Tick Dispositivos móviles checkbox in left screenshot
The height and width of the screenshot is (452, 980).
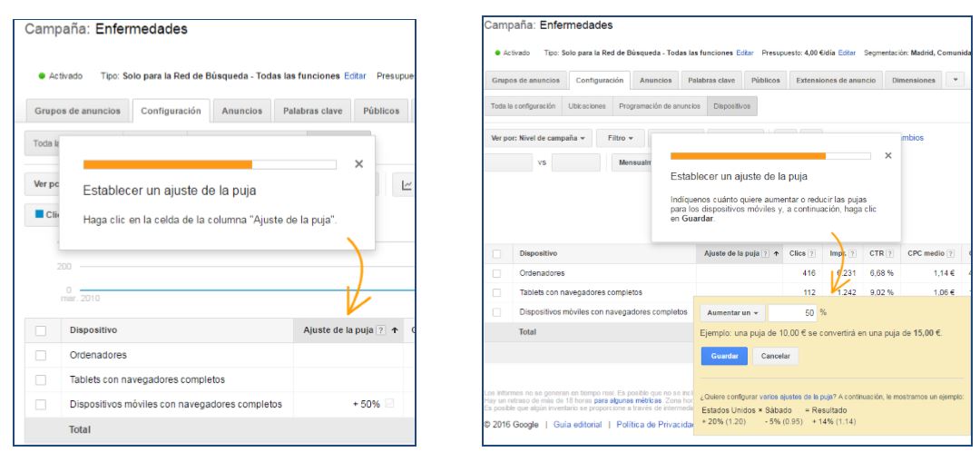[x=41, y=405]
